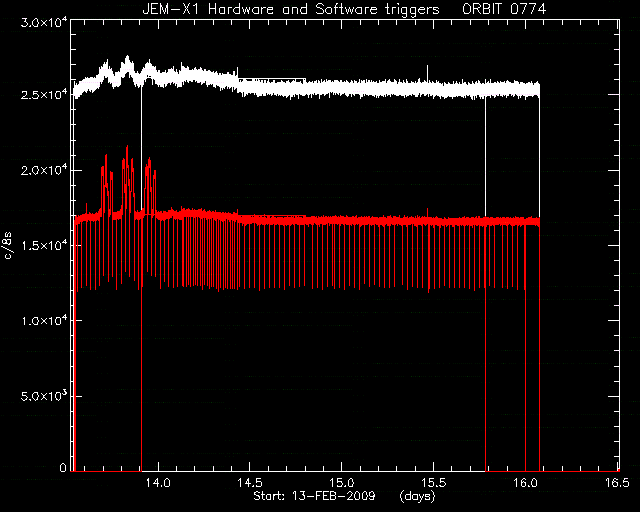Click the 1.0×10⁴ y-axis tick label
This screenshot has height=512, width=640.
44,321
